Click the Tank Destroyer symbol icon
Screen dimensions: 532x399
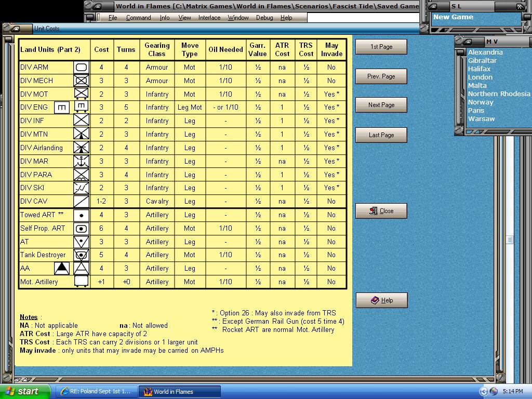82,255
